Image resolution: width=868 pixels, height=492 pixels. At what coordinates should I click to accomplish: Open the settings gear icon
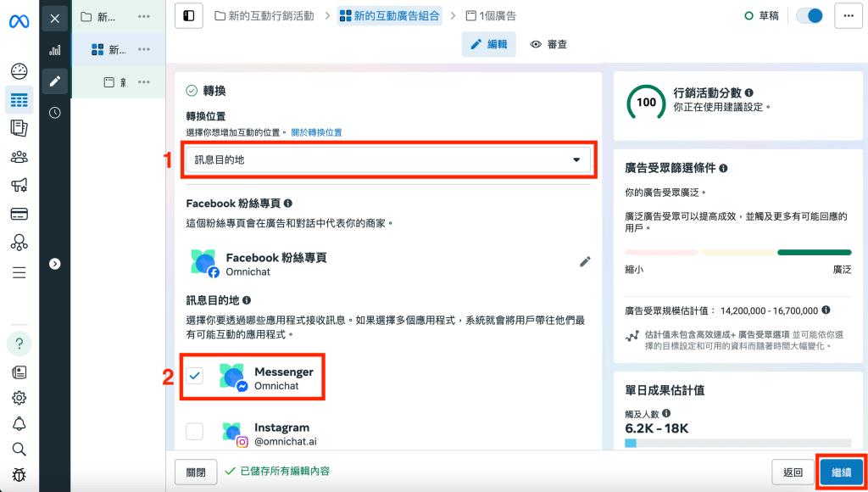(19, 398)
